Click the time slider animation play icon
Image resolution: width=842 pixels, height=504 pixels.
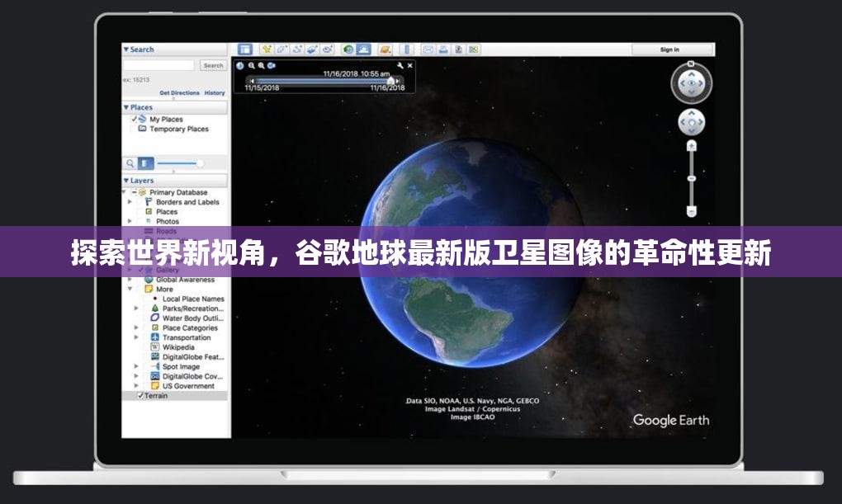pyautogui.click(x=272, y=66)
